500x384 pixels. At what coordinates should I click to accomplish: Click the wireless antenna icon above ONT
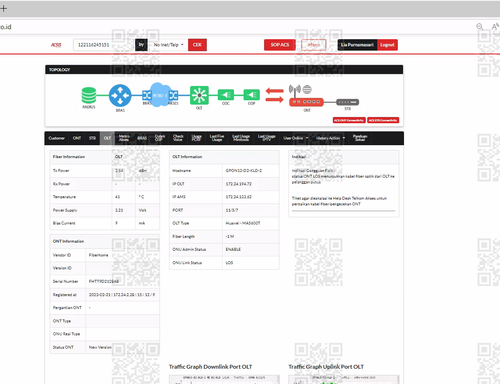pyautogui.click(x=295, y=90)
